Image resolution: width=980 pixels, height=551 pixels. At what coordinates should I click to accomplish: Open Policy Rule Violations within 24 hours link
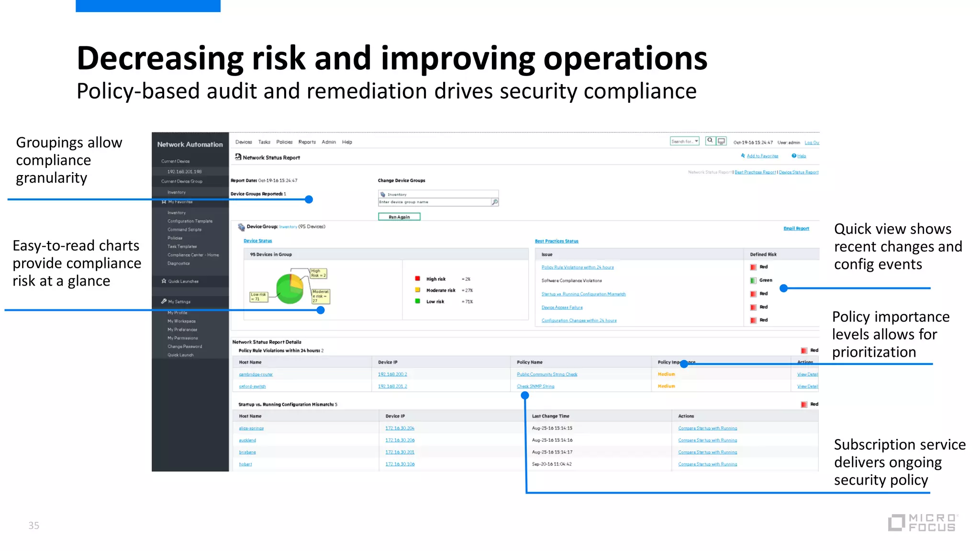578,267
